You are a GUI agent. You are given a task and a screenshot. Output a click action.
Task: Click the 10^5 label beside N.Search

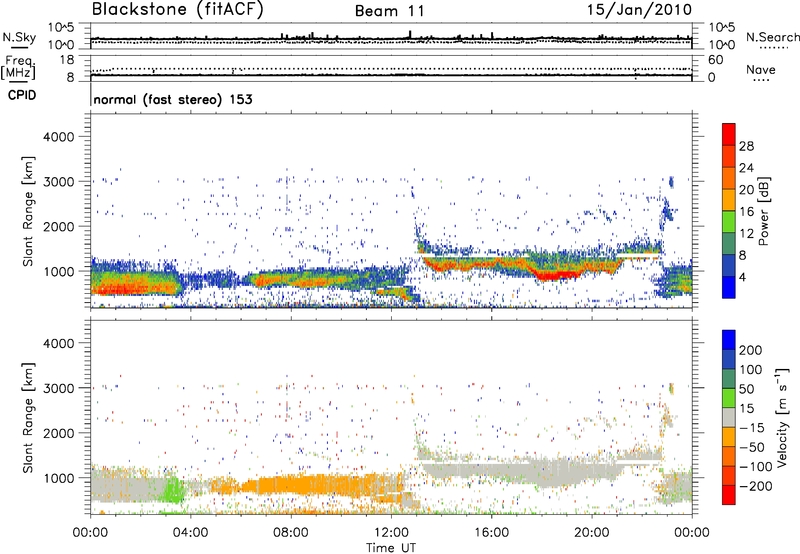(x=722, y=28)
